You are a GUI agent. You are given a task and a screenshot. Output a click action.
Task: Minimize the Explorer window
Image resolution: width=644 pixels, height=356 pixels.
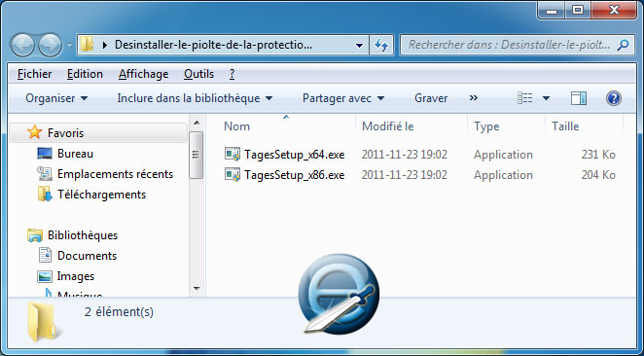552,10
